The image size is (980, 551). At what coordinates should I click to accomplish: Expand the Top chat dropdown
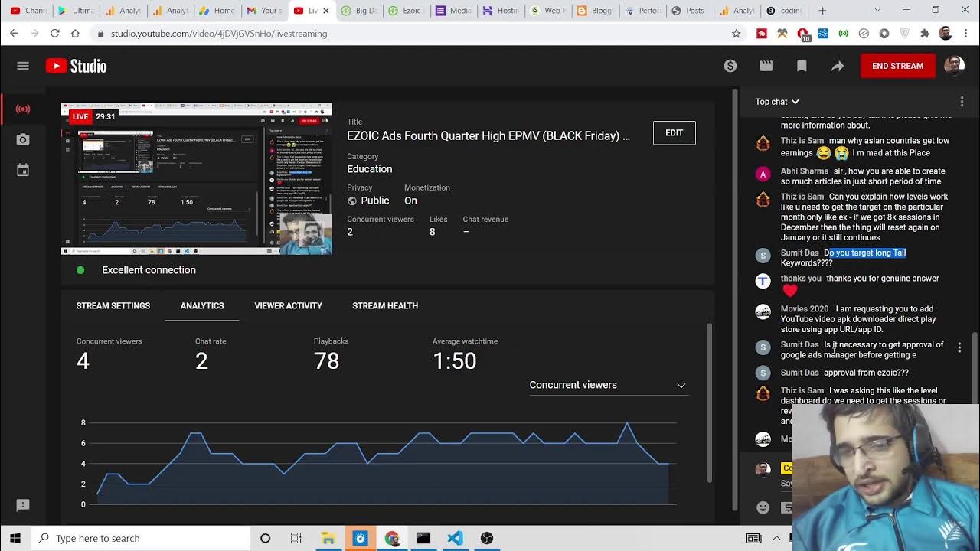777,102
